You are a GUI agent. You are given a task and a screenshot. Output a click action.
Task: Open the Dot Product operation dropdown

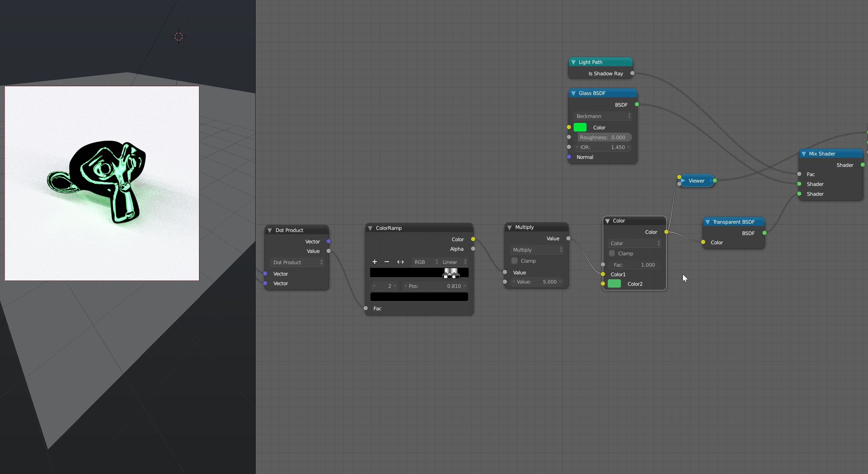tap(297, 262)
